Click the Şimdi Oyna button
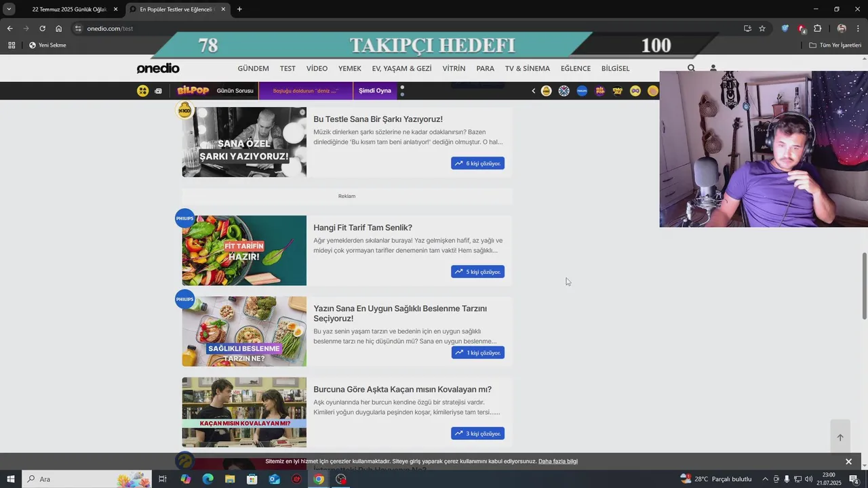Viewport: 868px width, 488px height. pyautogui.click(x=375, y=91)
